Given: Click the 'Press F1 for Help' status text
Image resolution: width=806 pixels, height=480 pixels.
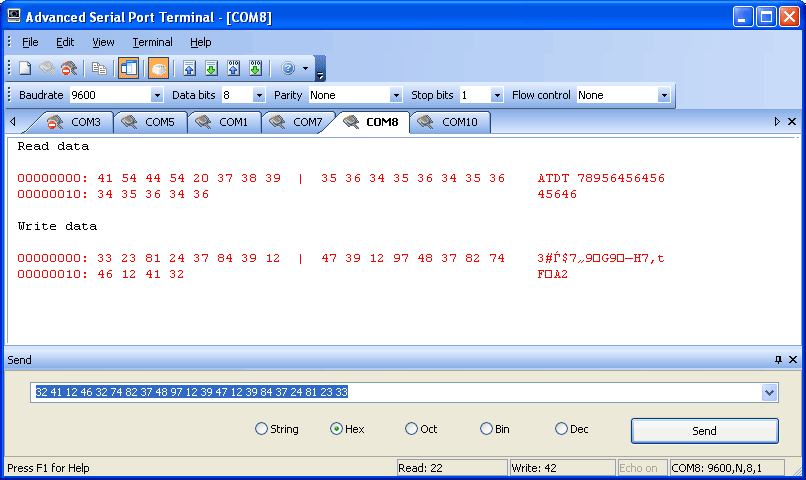Looking at the screenshot, I should coord(48,468).
